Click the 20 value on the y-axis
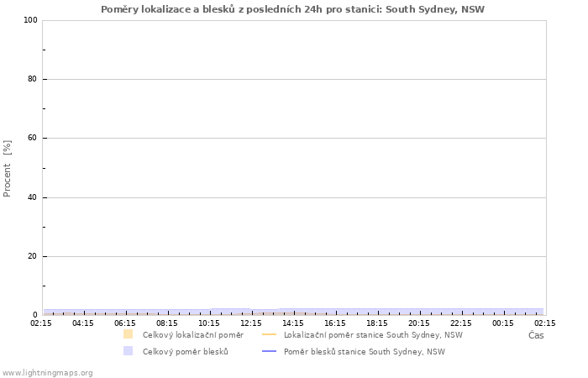The height and width of the screenshot is (378, 588). [x=33, y=256]
